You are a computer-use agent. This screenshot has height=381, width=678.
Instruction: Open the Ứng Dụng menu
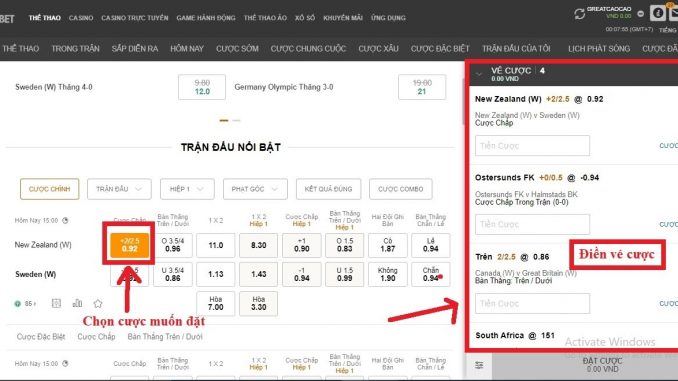388,18
